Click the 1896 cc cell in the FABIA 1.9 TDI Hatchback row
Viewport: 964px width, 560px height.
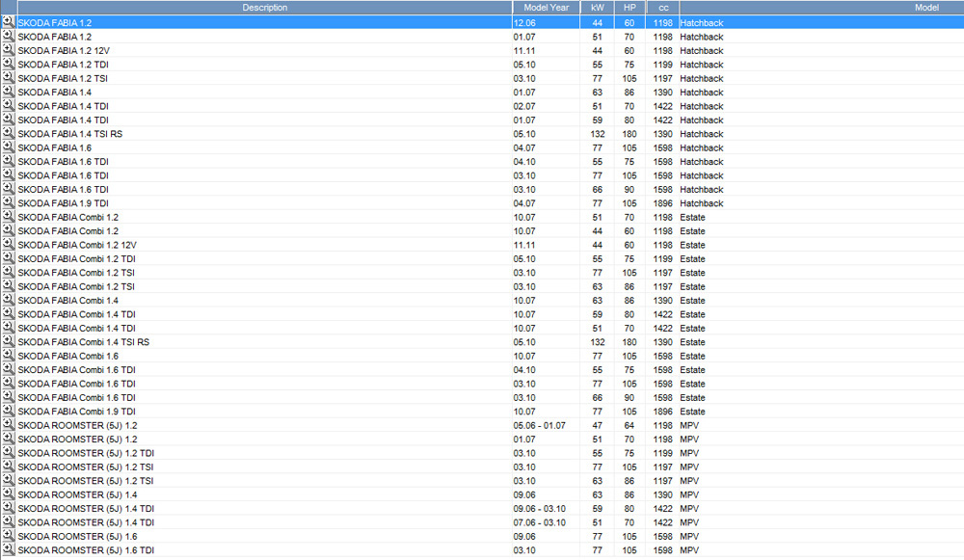point(663,203)
